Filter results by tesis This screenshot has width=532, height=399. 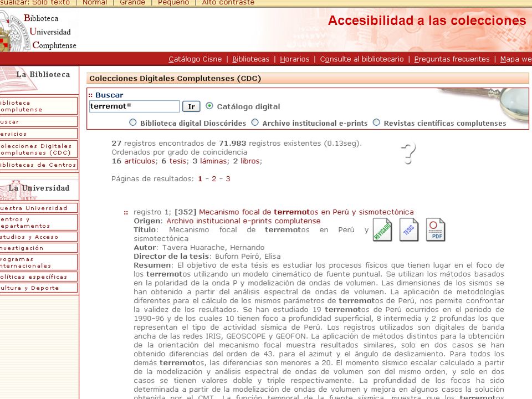pyautogui.click(x=177, y=161)
